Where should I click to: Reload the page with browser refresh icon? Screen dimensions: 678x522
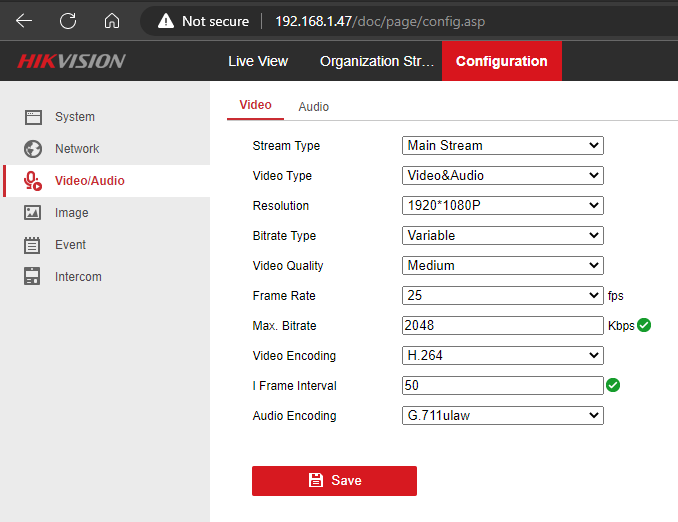(x=68, y=21)
